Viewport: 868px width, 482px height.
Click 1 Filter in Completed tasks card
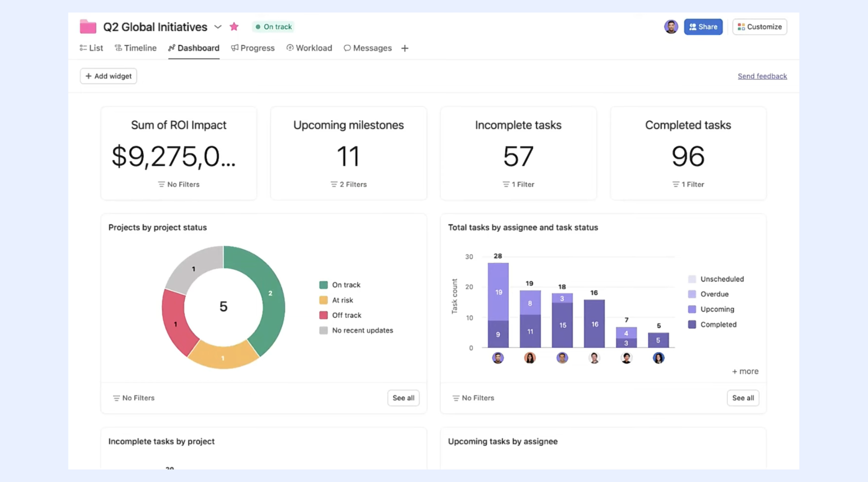coord(688,184)
